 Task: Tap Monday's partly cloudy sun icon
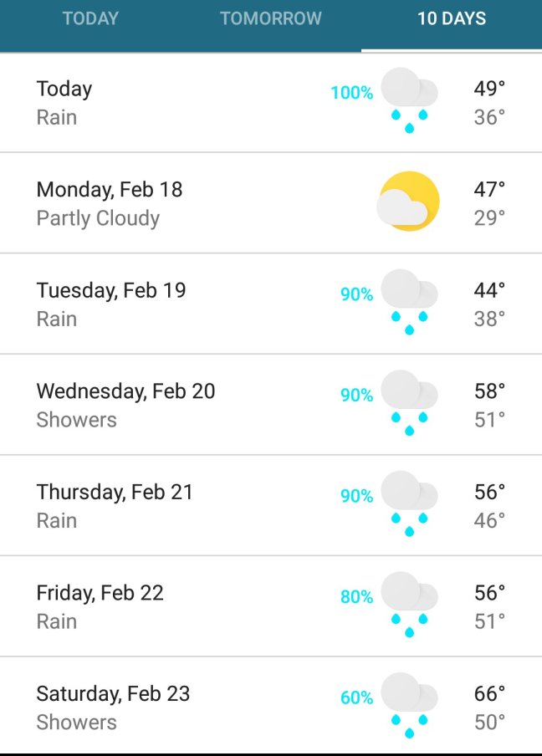409,201
